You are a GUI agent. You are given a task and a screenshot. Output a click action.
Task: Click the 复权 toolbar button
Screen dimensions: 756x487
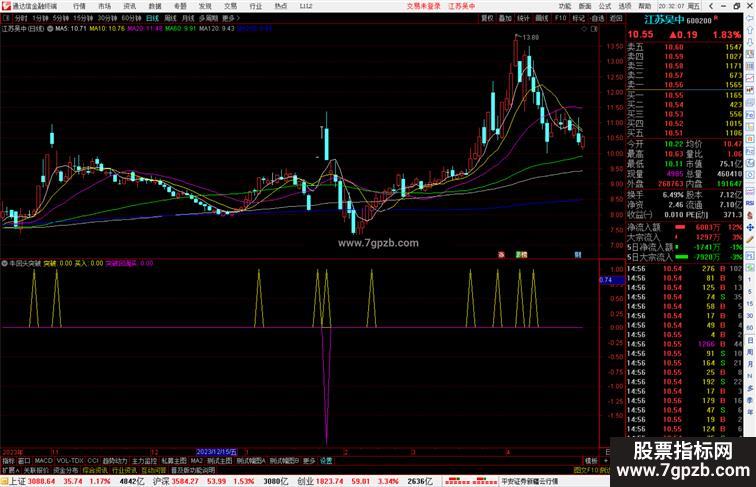487,18
